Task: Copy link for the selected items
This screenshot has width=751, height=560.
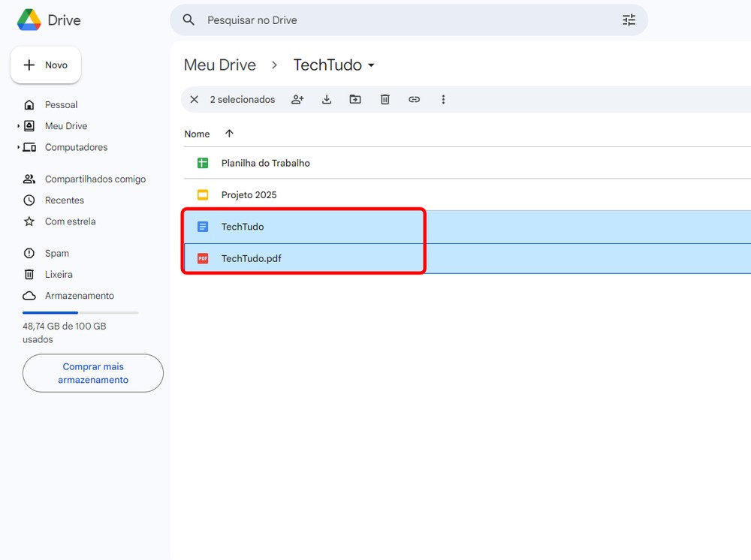Action: 414,99
